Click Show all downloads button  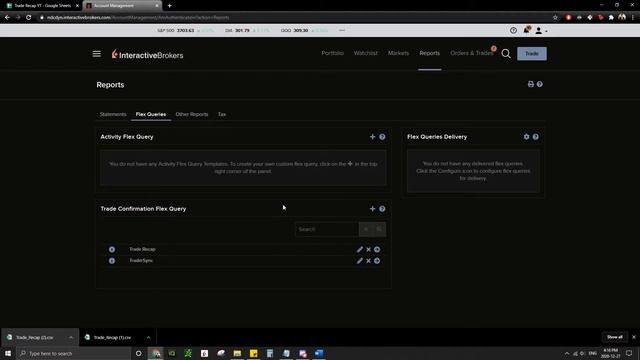click(615, 337)
